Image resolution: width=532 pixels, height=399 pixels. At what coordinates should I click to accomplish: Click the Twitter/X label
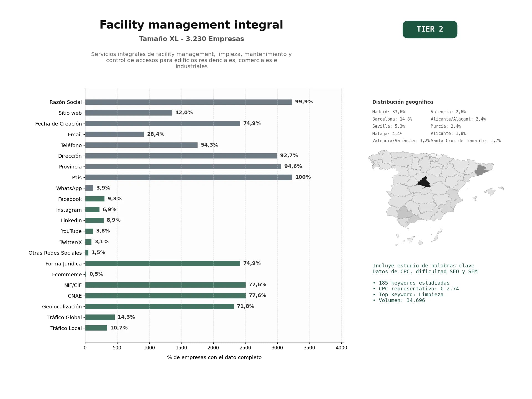[x=71, y=242]
